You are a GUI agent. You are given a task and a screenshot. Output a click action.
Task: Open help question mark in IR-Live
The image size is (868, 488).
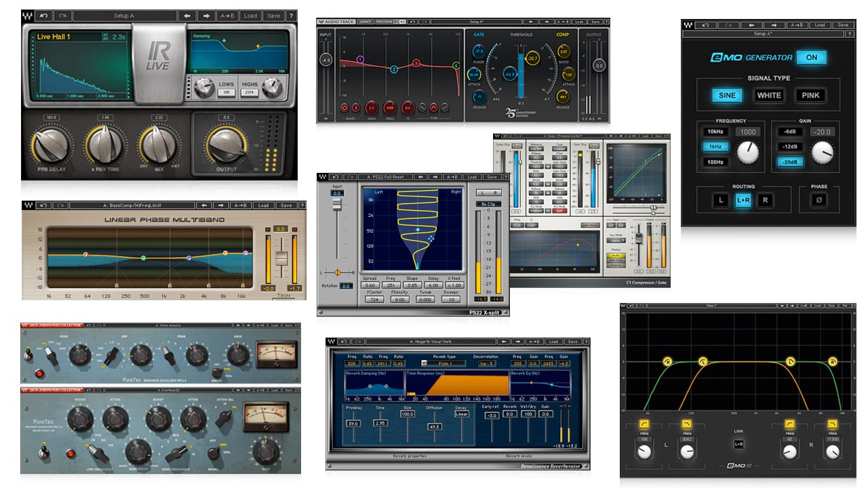(290, 15)
